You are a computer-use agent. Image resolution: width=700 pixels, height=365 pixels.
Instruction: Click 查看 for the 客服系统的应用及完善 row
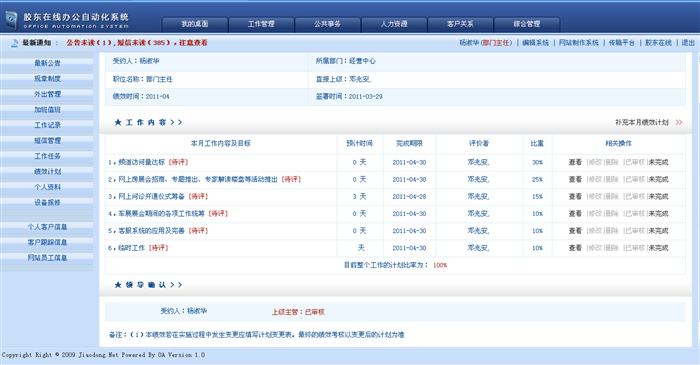575,231
